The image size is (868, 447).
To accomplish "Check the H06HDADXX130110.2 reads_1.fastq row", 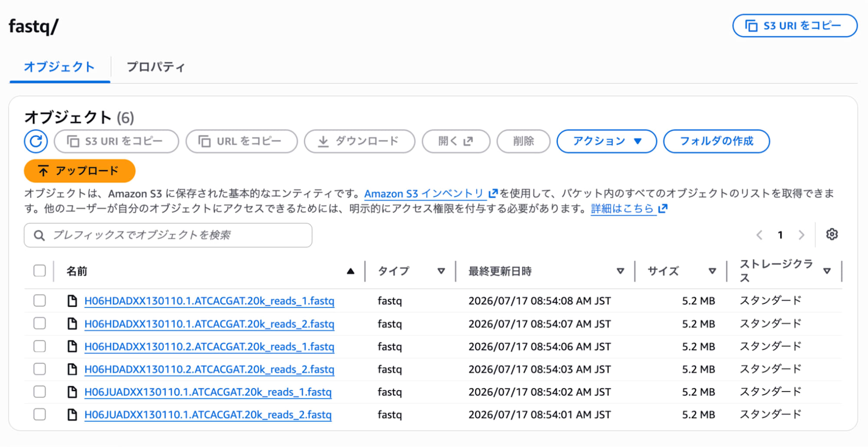I will tap(39, 346).
